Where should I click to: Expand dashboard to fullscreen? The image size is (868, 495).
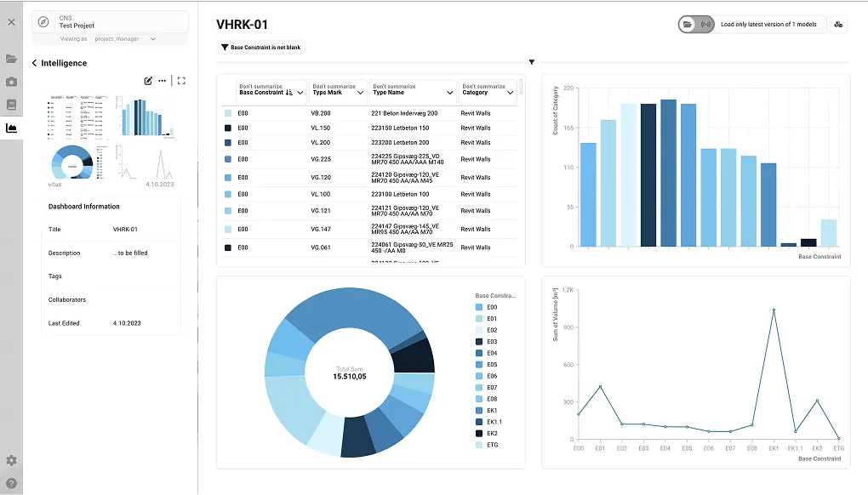coord(181,81)
